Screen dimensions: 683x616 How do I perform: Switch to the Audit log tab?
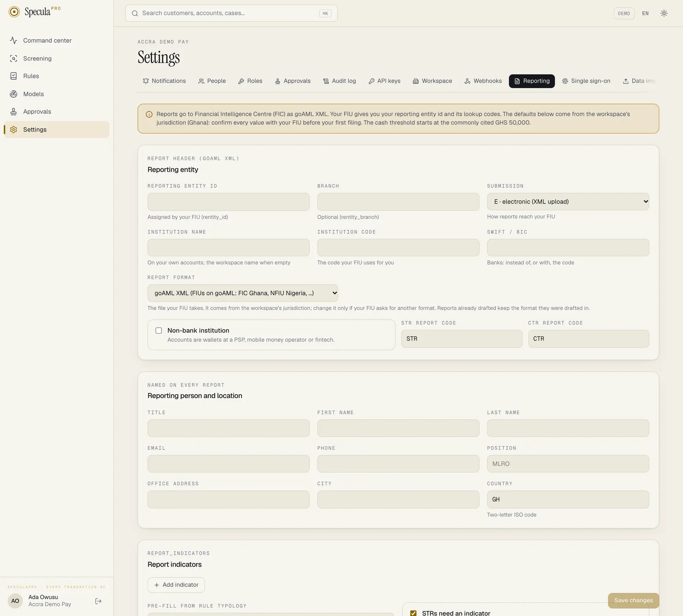(x=339, y=81)
